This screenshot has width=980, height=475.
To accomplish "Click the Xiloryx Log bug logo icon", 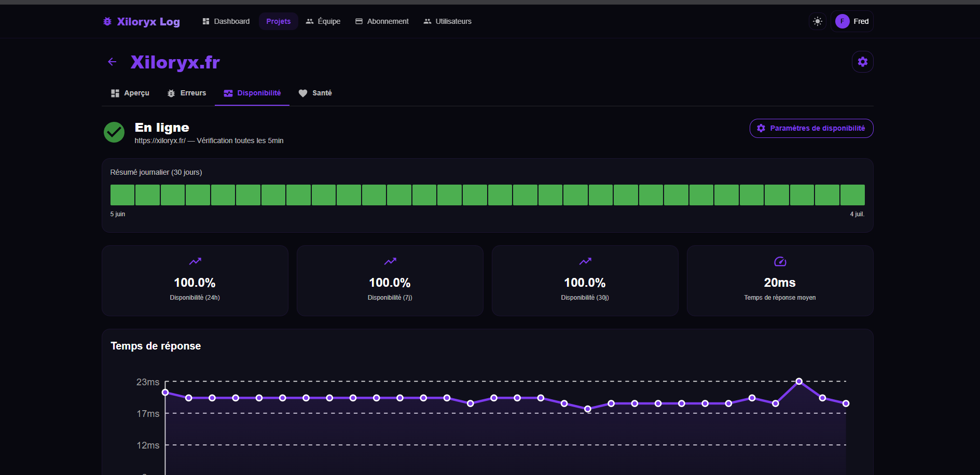I will point(107,21).
